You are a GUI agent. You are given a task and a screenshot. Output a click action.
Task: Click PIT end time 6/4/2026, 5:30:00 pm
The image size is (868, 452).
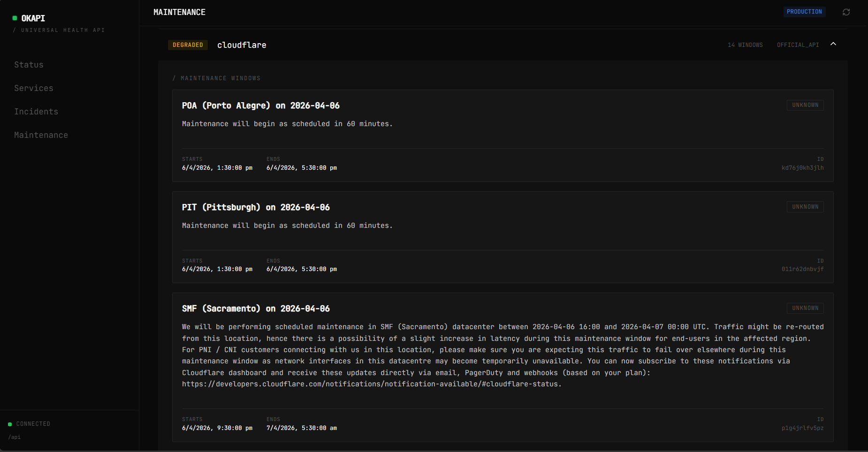click(302, 269)
